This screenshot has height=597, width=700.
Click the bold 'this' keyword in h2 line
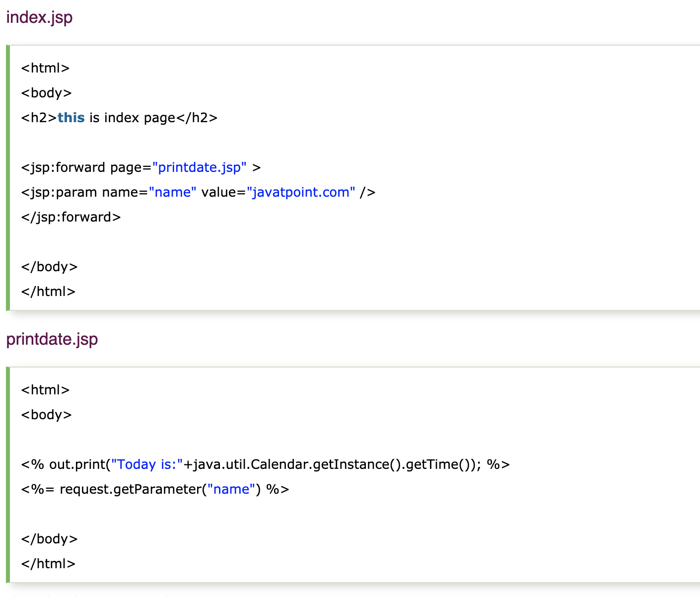71,118
